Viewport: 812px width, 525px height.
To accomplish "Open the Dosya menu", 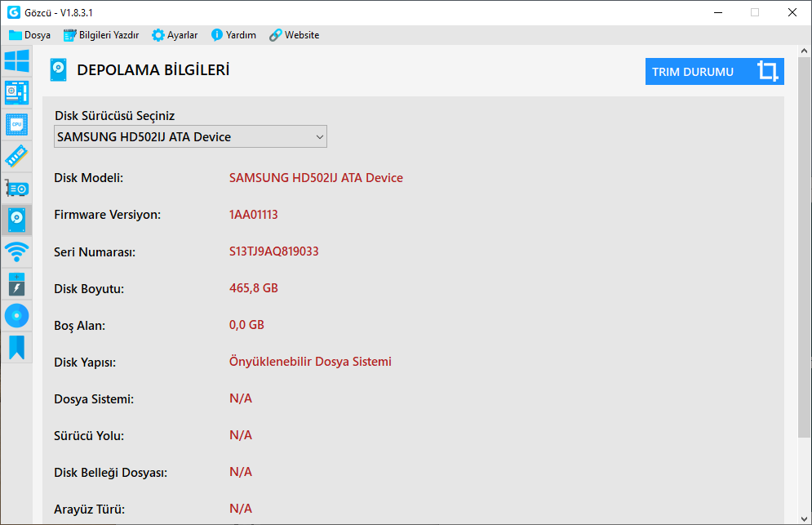I will pyautogui.click(x=29, y=35).
